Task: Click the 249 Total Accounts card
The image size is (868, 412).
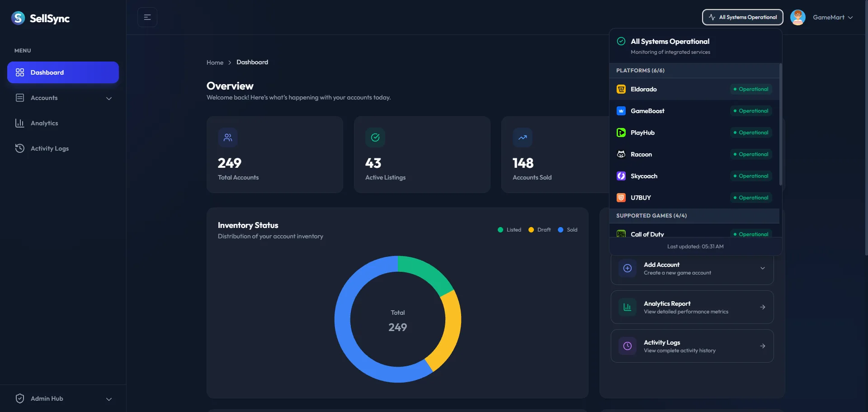Action: 275,155
